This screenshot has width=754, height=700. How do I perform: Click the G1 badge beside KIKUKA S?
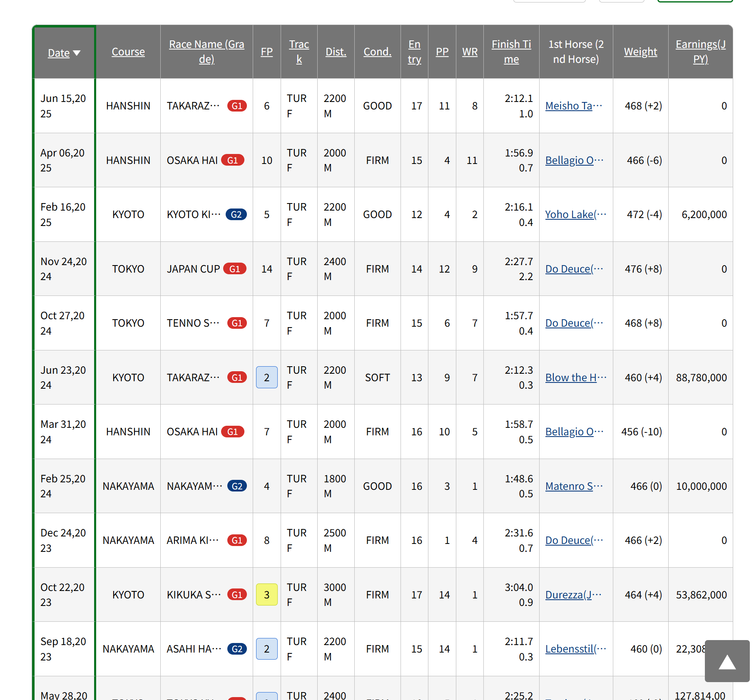tap(237, 595)
